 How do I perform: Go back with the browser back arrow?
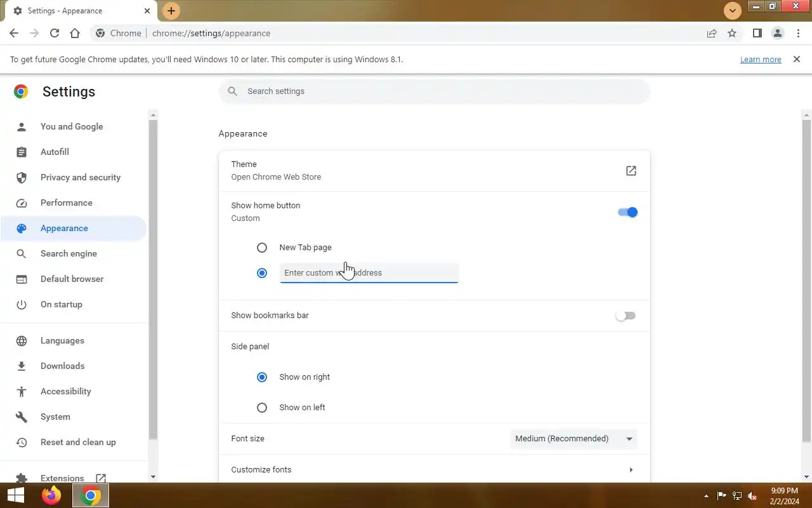tap(14, 33)
